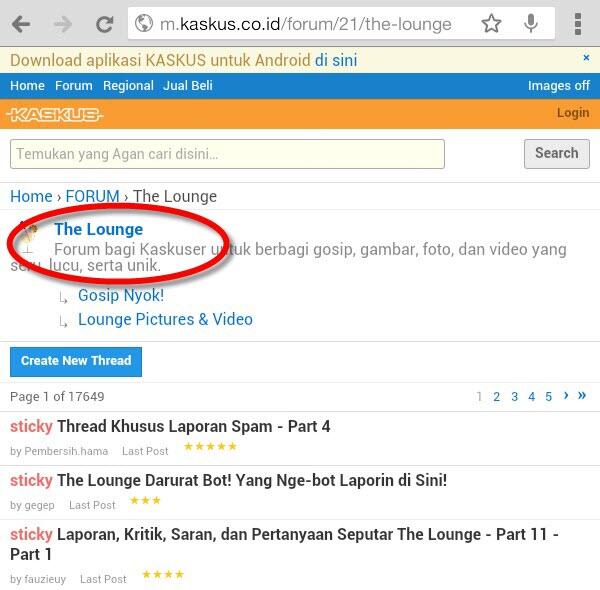The image size is (600, 590).
Task: Open Last Post of the fauzieuy thread
Action: 103,579
